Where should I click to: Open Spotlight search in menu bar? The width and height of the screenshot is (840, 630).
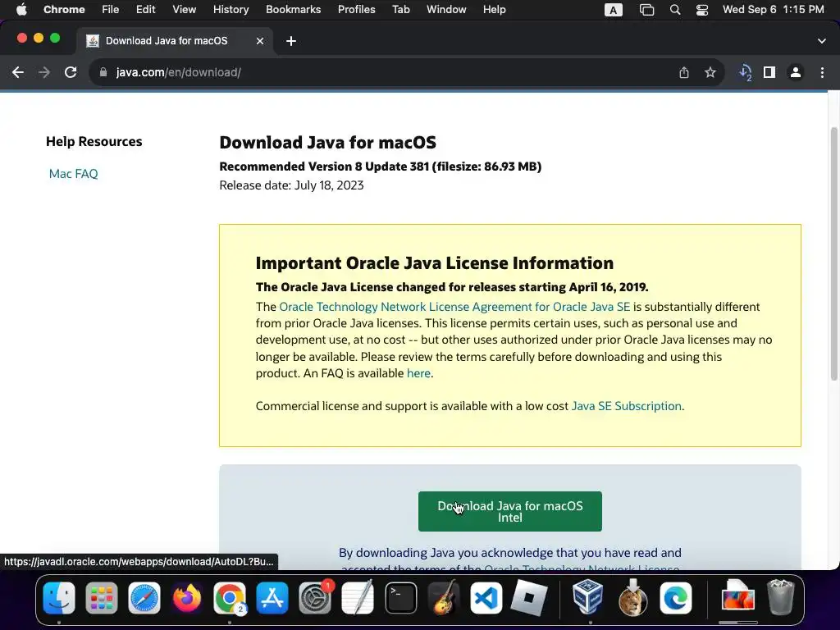click(675, 10)
